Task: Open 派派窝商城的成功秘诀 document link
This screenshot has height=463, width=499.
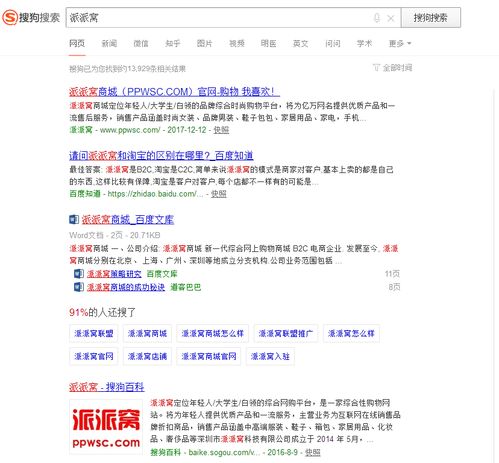Action: click(126, 287)
